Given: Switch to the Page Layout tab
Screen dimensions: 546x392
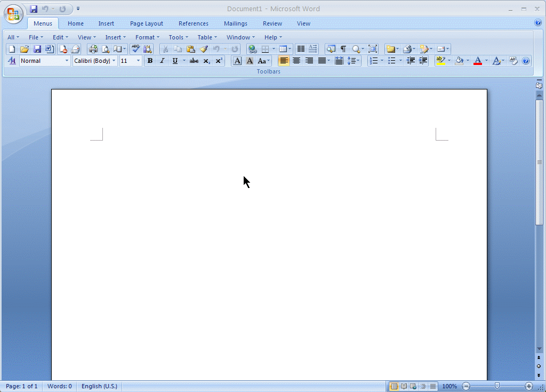Looking at the screenshot, I should pos(146,23).
